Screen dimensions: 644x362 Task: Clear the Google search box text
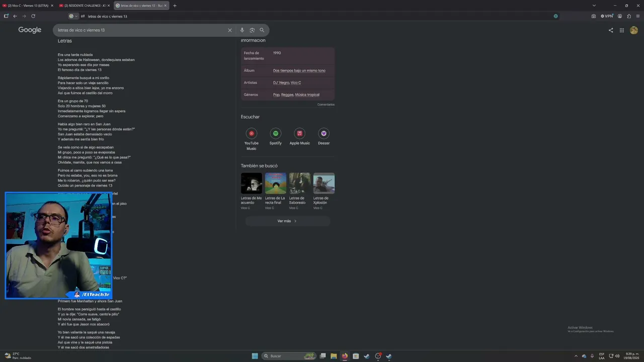pyautogui.click(x=230, y=30)
